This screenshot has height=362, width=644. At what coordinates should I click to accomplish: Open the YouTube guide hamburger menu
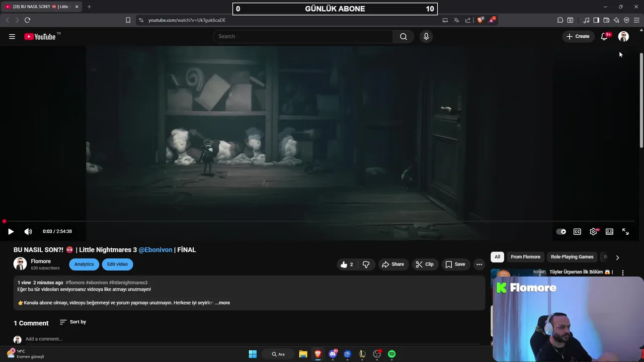coord(12,36)
